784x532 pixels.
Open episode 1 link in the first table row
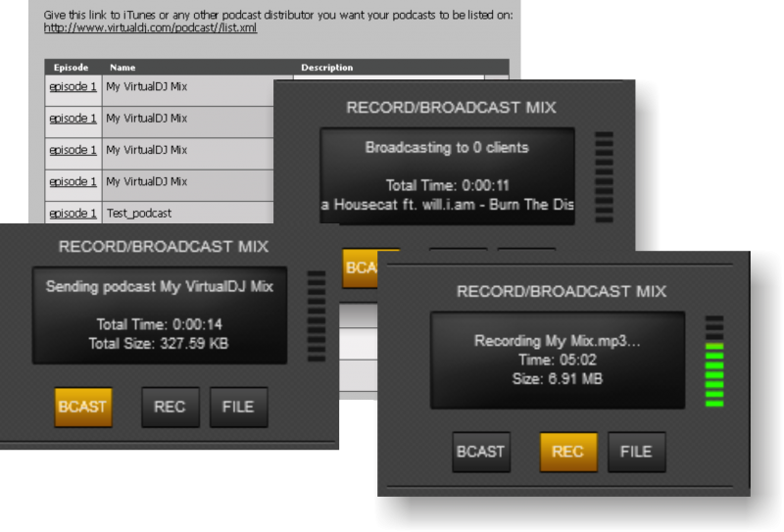(x=73, y=86)
